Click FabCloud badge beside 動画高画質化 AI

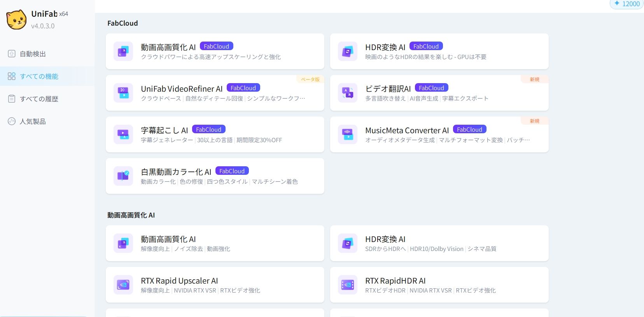[x=217, y=46]
